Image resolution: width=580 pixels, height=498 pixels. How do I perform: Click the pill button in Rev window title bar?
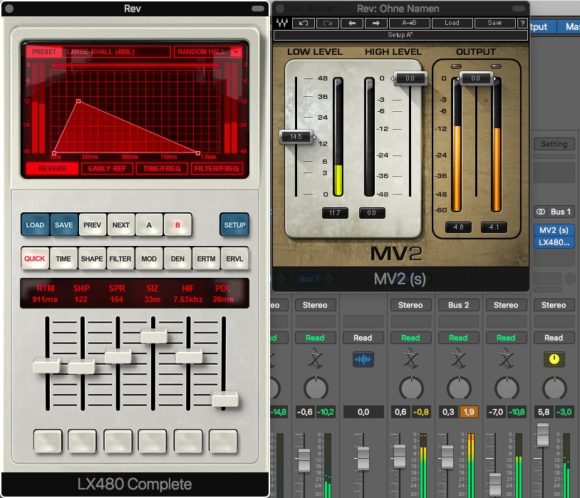click(x=257, y=8)
